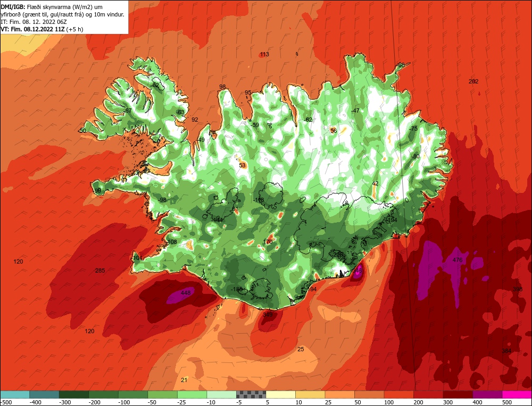Click the -118 value on the central glacier

(x=259, y=200)
